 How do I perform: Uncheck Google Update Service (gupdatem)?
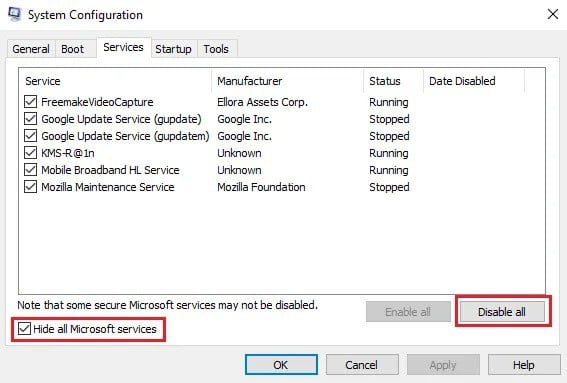pos(30,136)
